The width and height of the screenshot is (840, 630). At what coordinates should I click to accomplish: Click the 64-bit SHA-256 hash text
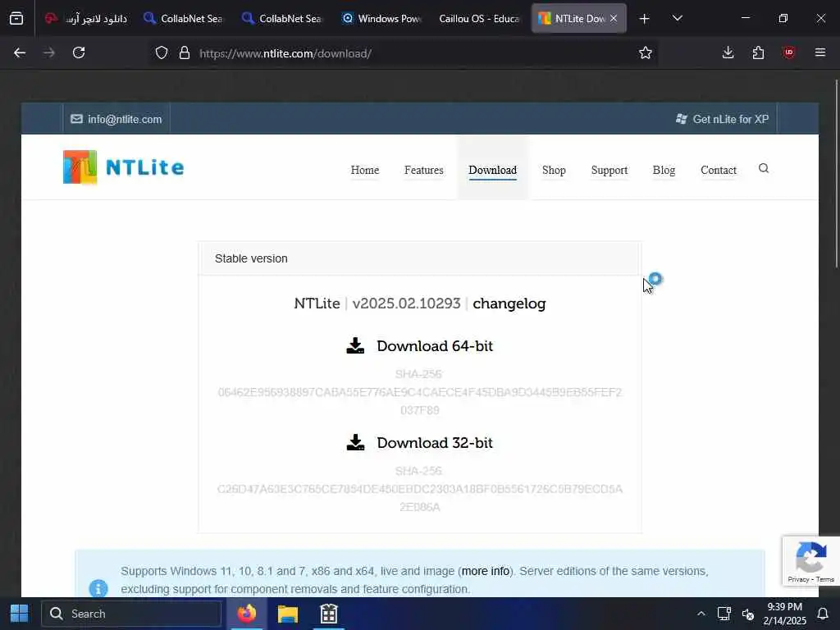pyautogui.click(x=419, y=400)
